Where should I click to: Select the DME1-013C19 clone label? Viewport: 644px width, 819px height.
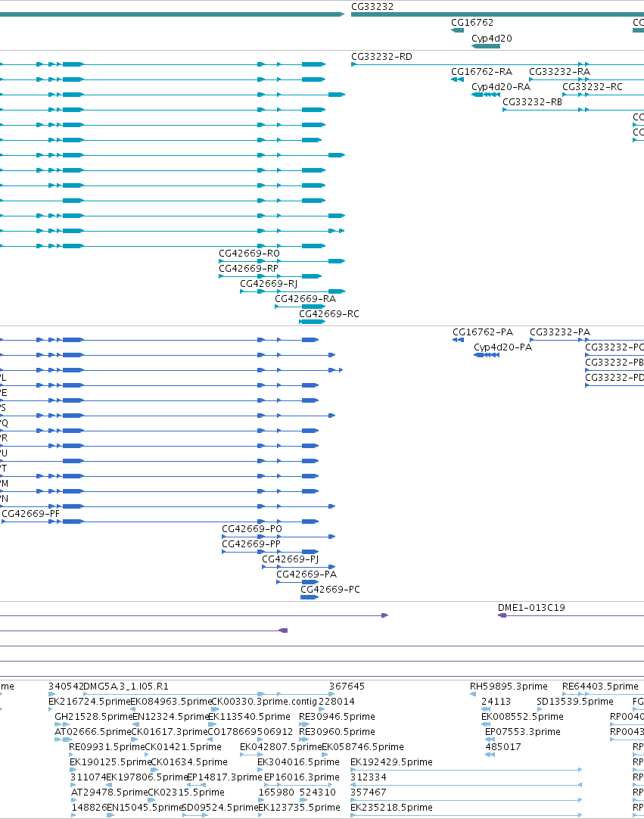pos(531,608)
